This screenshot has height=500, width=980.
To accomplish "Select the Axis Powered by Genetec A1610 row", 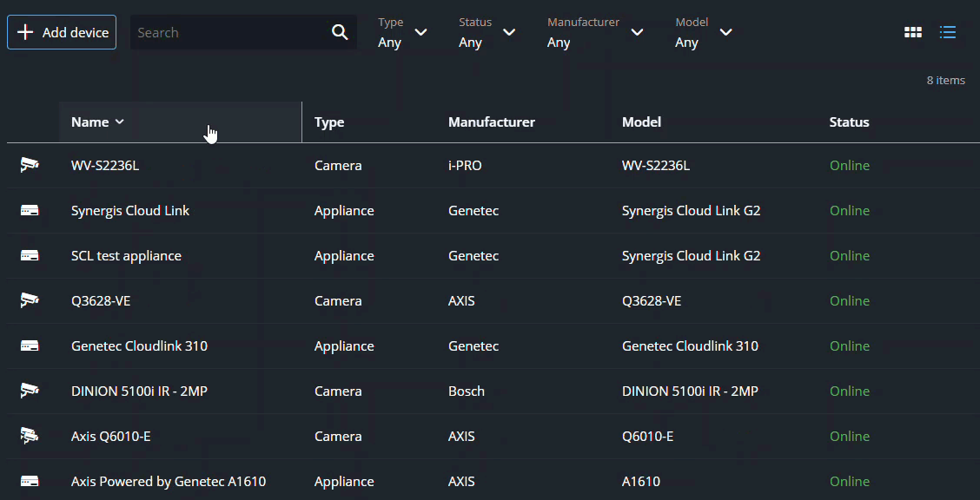I will click(x=169, y=482).
